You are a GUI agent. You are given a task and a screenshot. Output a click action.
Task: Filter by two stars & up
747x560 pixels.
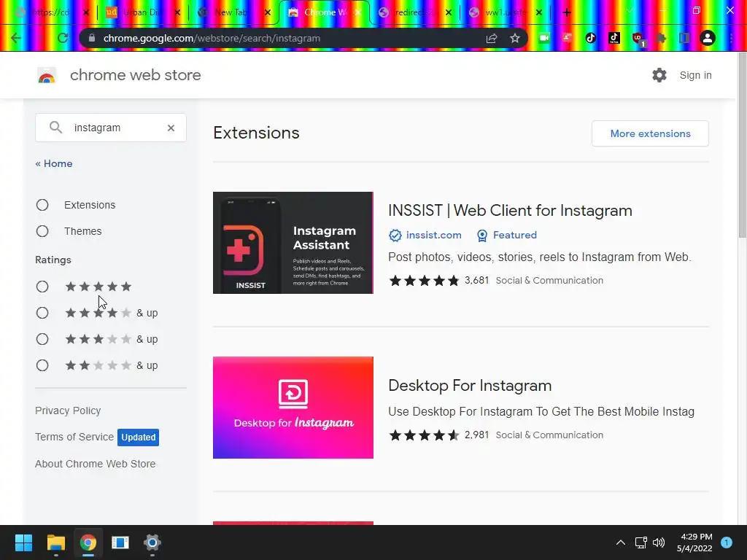click(42, 365)
